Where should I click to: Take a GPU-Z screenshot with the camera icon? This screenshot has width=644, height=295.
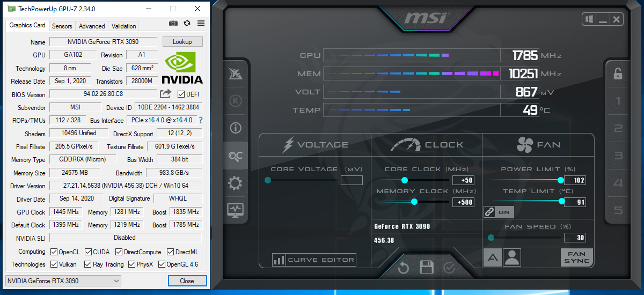pos(173,23)
